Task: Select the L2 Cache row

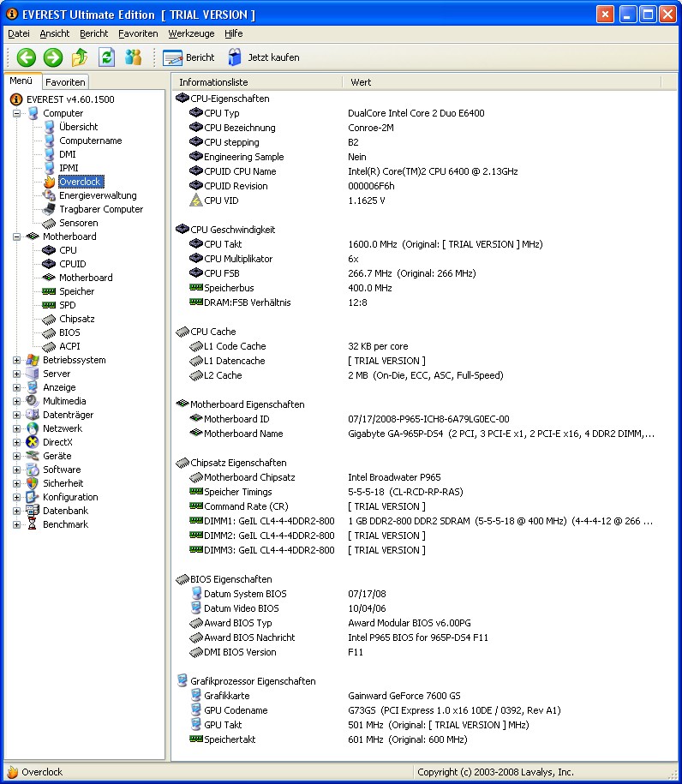Action: tap(424, 375)
